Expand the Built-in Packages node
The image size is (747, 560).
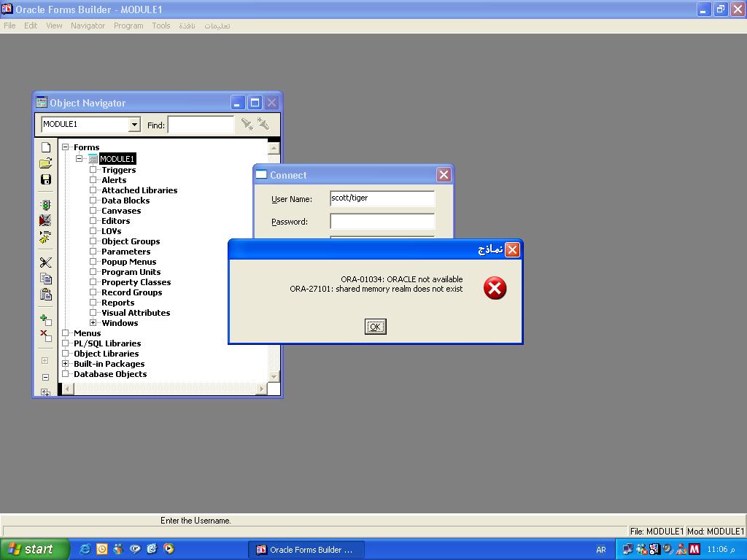[66, 364]
